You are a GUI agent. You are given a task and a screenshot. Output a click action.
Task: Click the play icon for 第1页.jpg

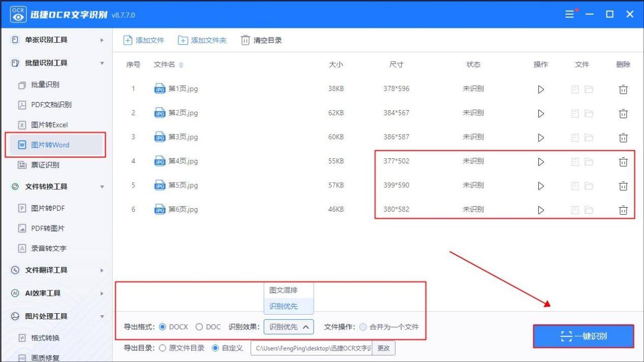tap(541, 89)
